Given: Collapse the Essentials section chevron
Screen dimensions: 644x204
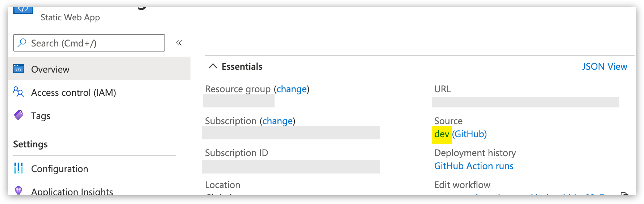Looking at the screenshot, I should click(x=213, y=66).
